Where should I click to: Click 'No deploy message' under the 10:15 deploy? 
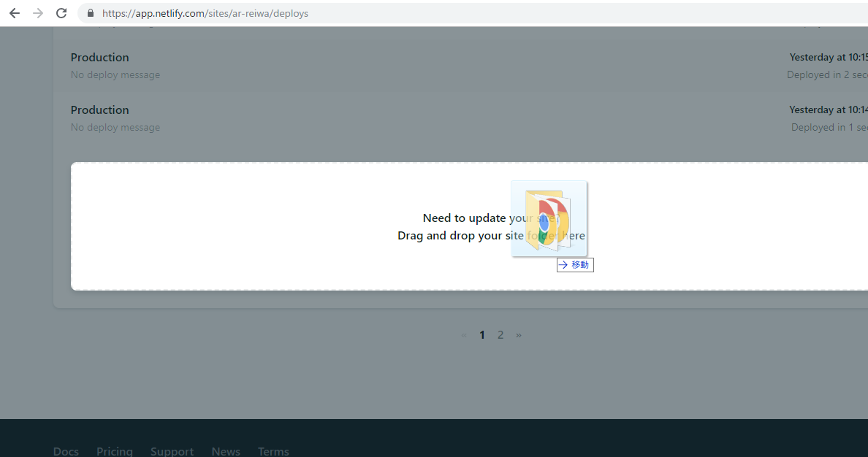pyautogui.click(x=115, y=74)
